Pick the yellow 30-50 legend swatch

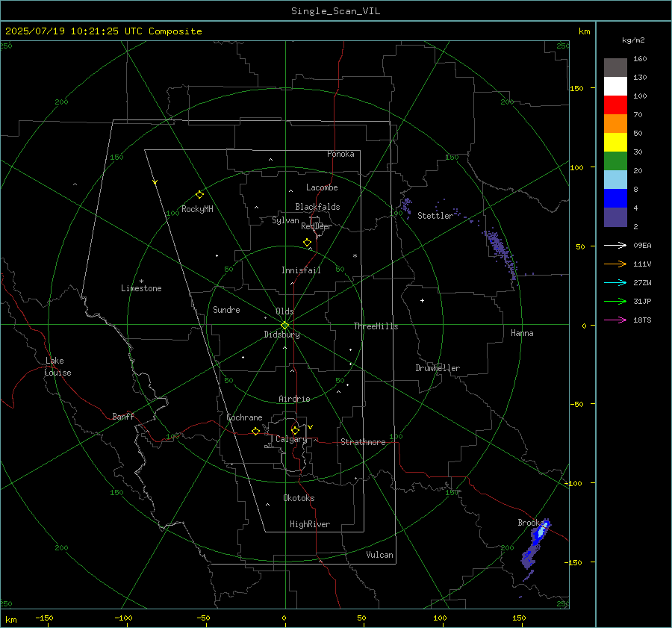615,143
